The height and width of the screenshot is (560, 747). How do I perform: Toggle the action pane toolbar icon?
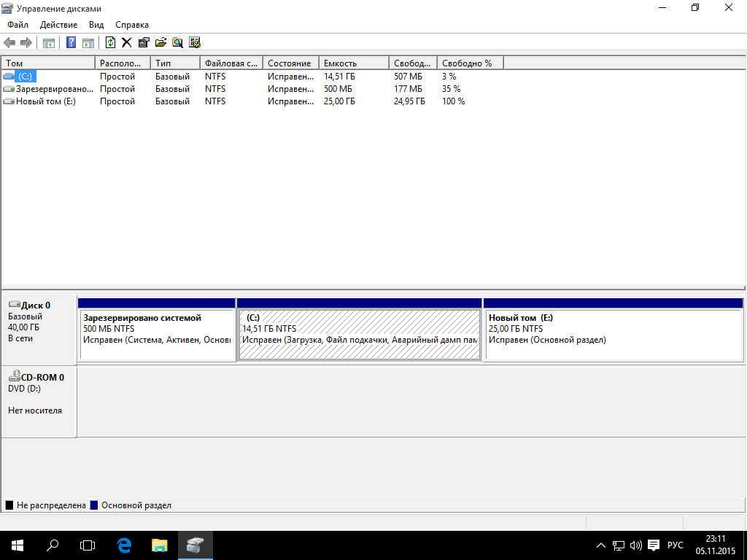[x=88, y=43]
